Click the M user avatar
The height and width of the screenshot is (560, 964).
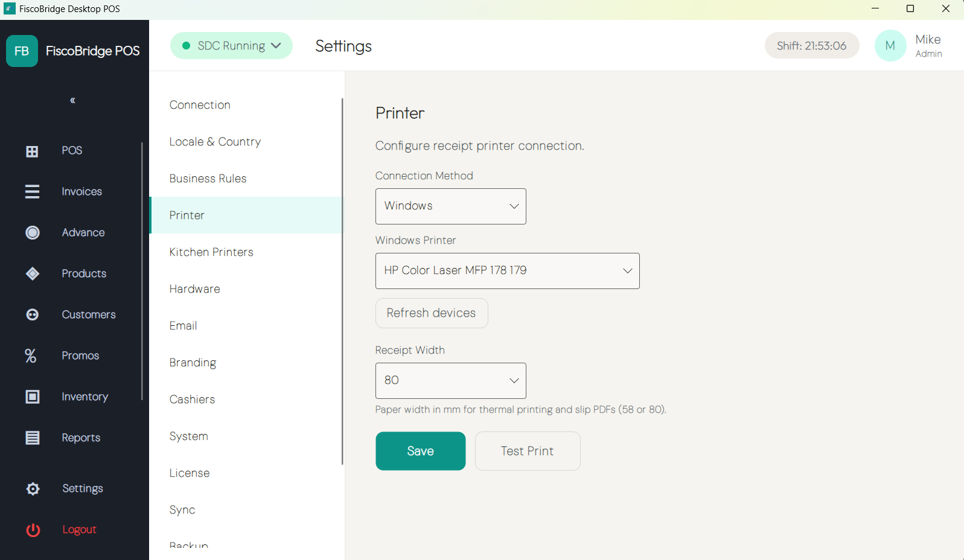point(890,45)
